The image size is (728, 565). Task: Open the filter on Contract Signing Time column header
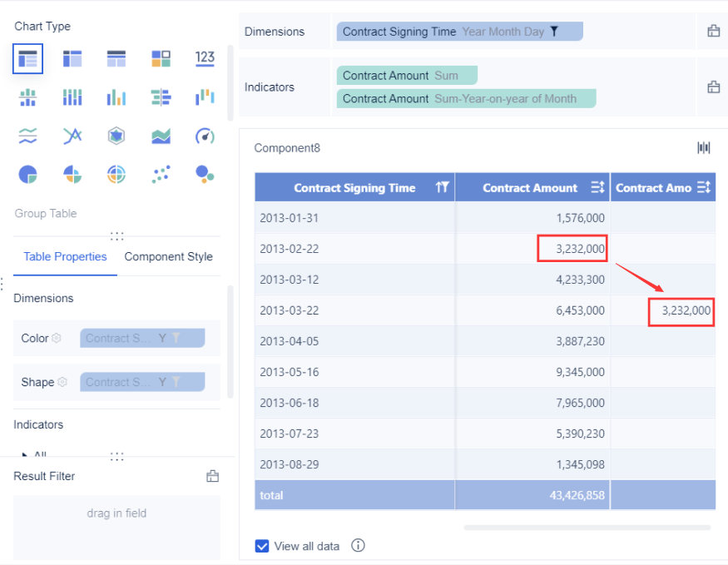tap(443, 187)
